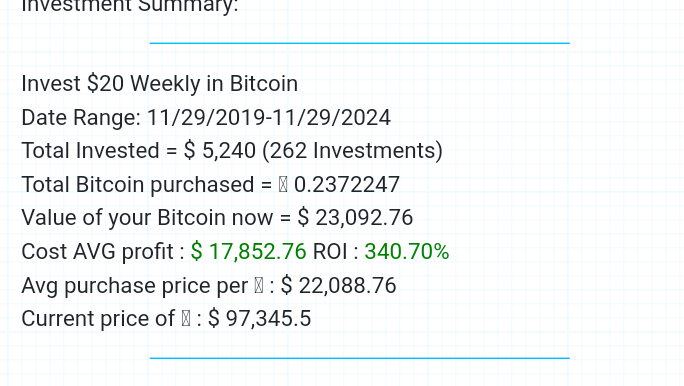The width and height of the screenshot is (684, 386).
Task: Select the 0.2372247 Bitcoin amount
Action: (347, 184)
